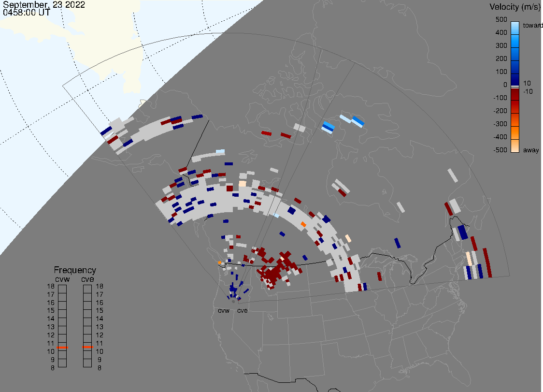Click the '100' velocity scale label
The width and height of the screenshot is (543, 392).
(x=501, y=72)
